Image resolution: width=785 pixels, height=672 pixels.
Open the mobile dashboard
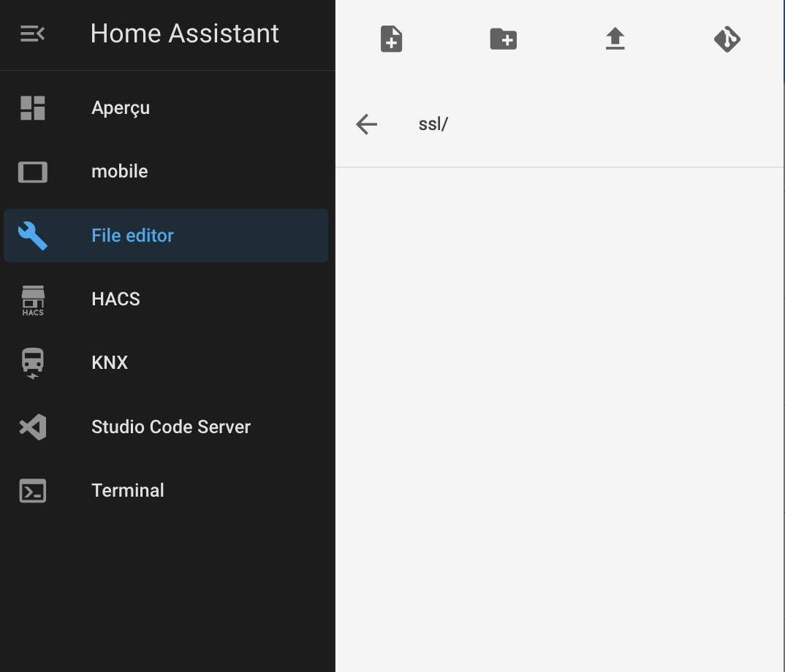166,172
